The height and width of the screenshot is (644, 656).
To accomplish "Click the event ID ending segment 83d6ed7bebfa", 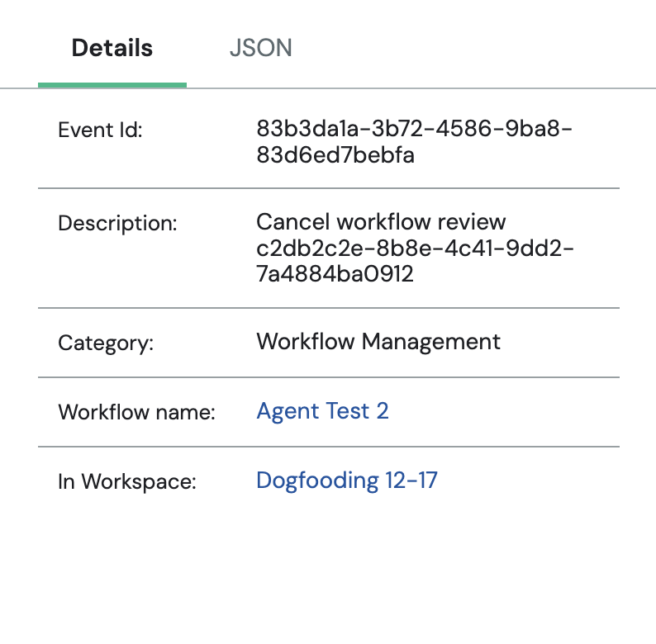I will click(335, 154).
